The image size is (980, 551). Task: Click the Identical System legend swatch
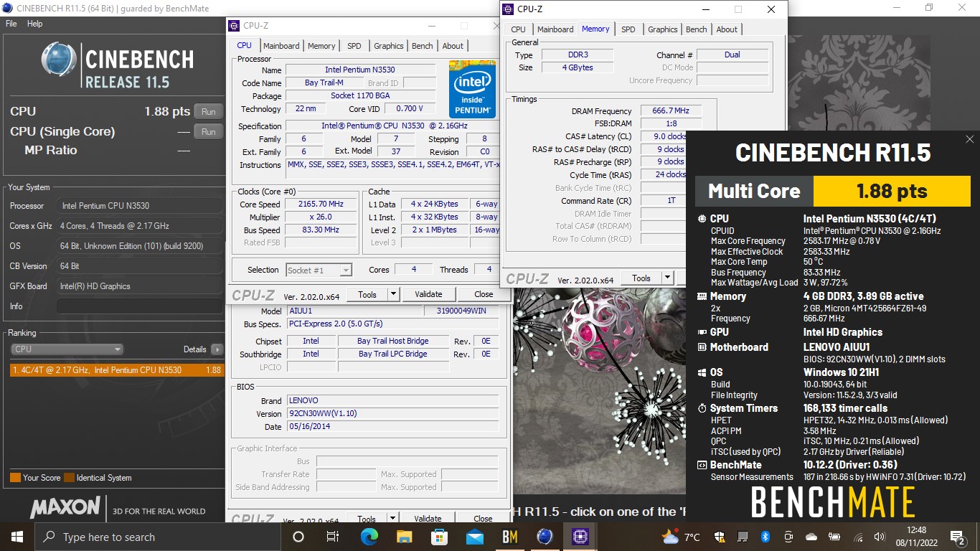click(69, 478)
